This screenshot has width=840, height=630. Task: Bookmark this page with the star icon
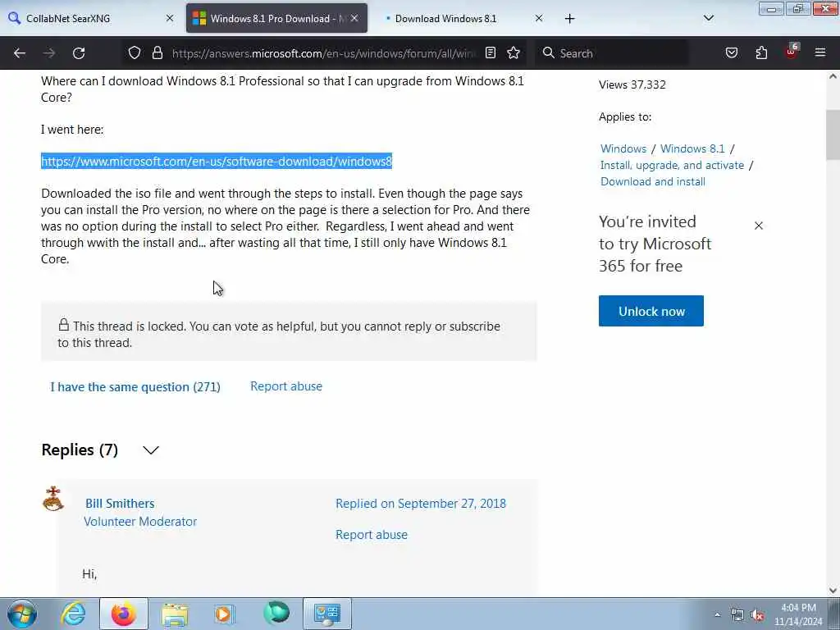514,52
